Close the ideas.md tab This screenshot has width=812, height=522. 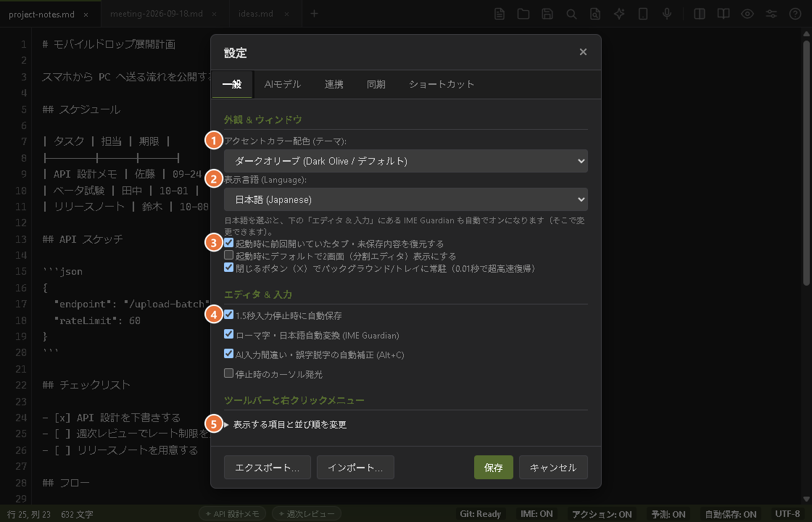286,14
